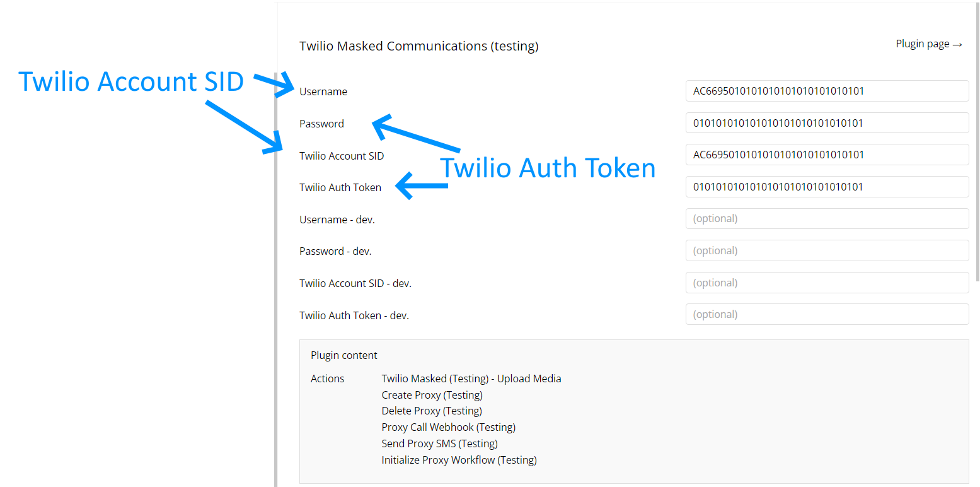
Task: Click the Password - dev. optional field
Action: pyautogui.click(x=827, y=250)
